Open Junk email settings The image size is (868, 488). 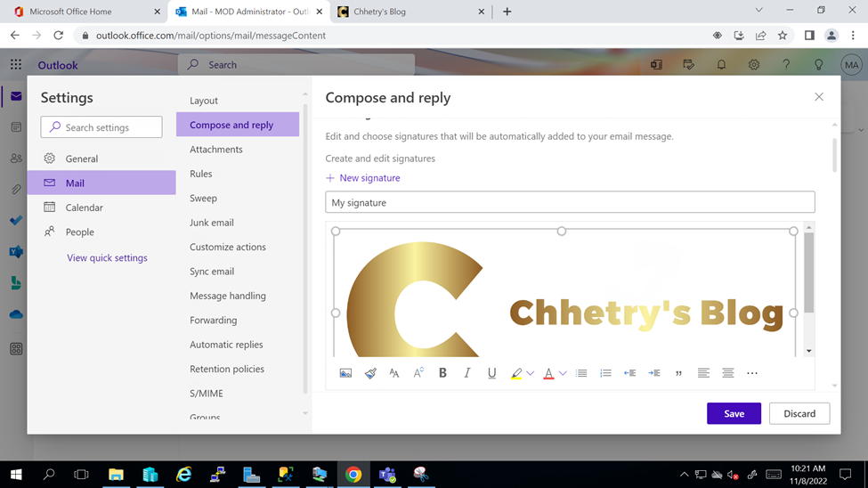pos(238,222)
